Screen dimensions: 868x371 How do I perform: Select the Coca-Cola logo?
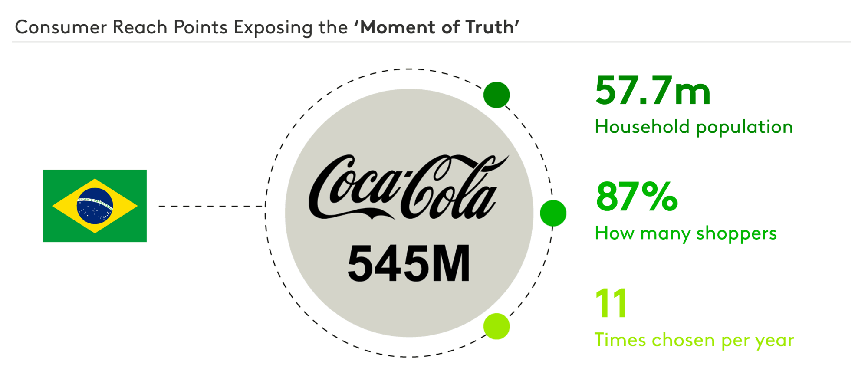[408, 187]
